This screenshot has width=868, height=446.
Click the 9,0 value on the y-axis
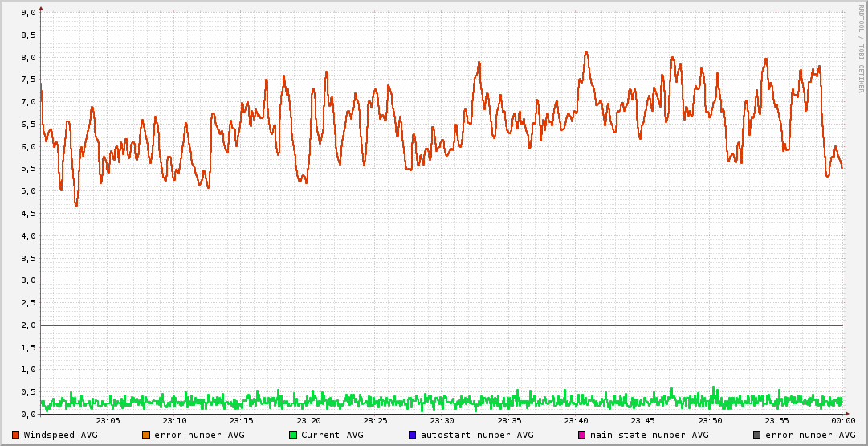tap(28, 12)
